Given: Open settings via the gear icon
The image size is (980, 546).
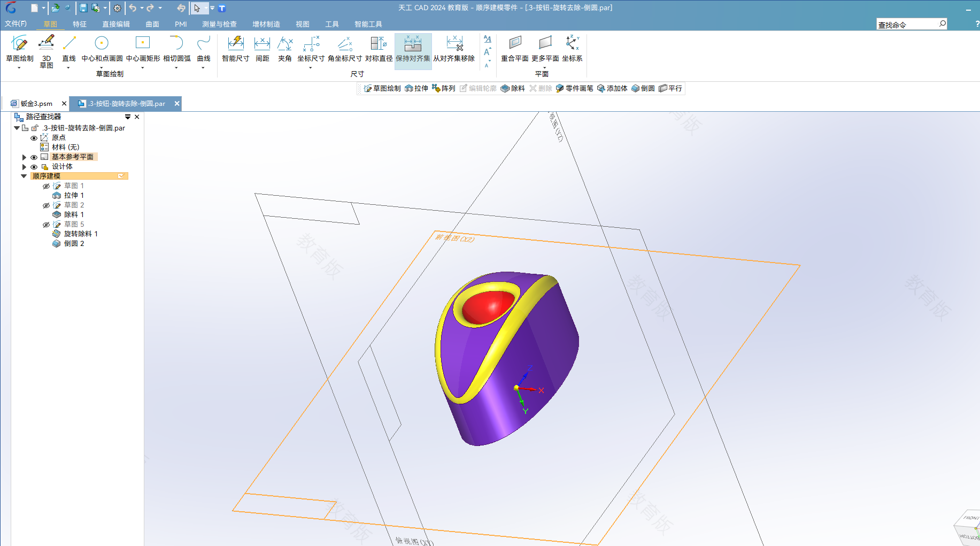Looking at the screenshot, I should (x=117, y=8).
